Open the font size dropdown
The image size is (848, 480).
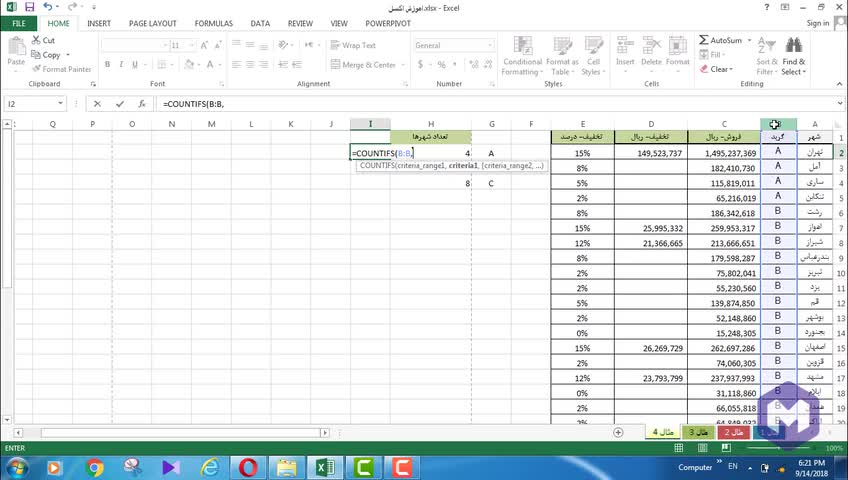191,45
